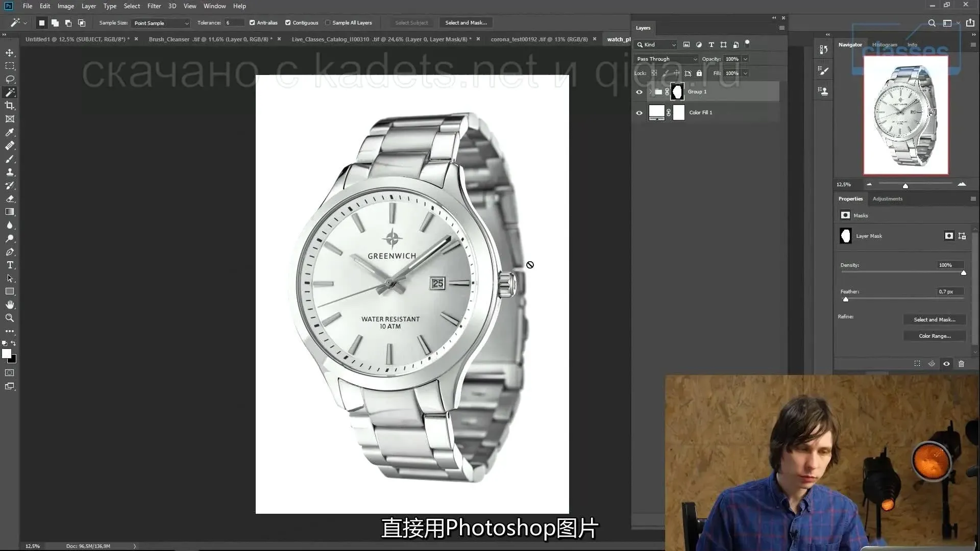980x551 pixels.
Task: Delete mask using trash icon in Properties
Action: (961, 364)
